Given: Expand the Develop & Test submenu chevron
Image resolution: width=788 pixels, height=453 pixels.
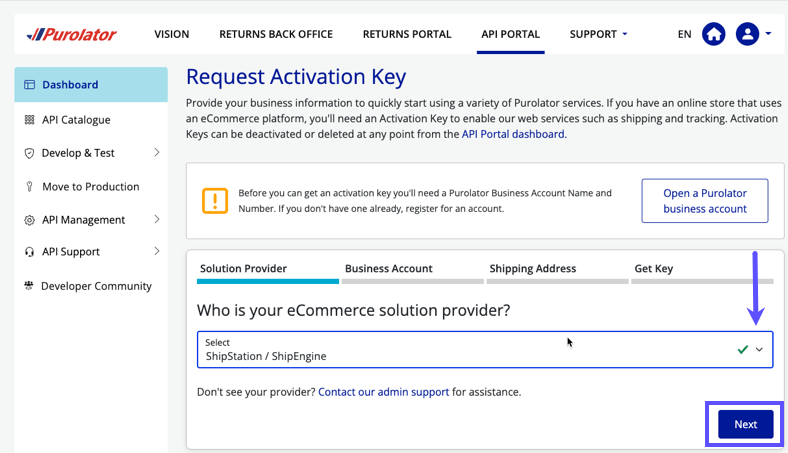Looking at the screenshot, I should coord(157,152).
